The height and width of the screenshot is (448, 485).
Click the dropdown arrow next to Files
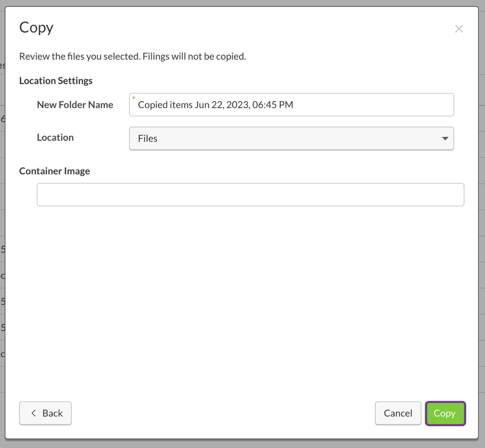click(445, 139)
